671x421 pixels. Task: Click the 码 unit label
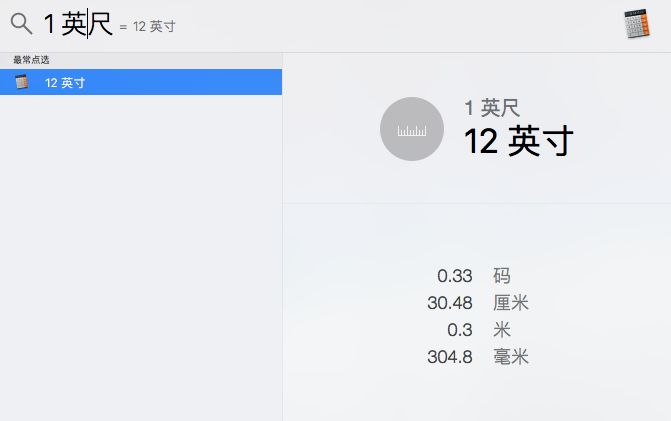point(501,276)
